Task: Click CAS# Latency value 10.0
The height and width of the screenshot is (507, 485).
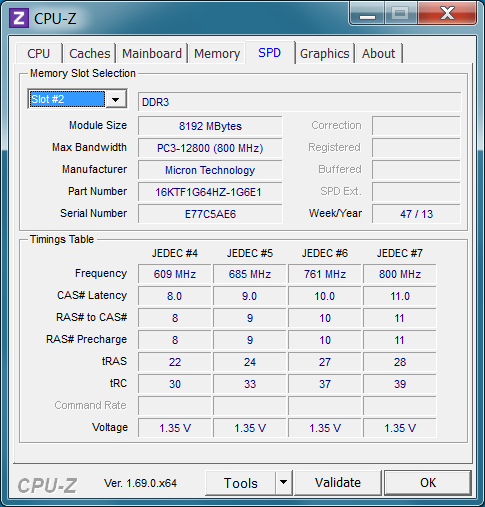Action: click(x=325, y=296)
